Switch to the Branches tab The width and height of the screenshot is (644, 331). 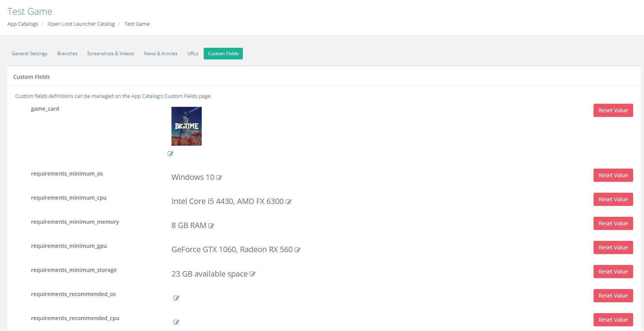coord(67,54)
